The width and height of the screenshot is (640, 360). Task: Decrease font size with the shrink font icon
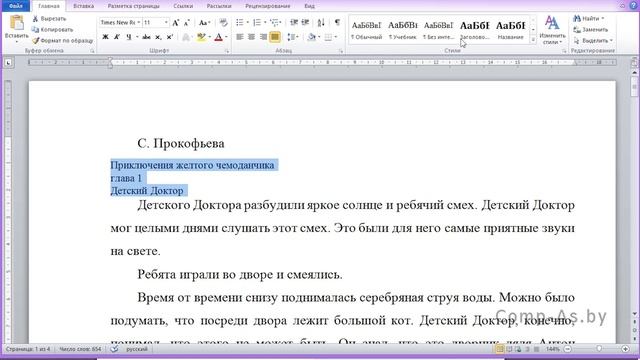click(x=187, y=22)
